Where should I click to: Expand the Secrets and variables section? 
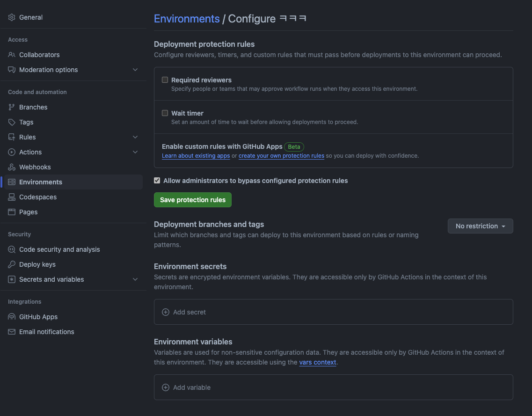[x=135, y=279]
